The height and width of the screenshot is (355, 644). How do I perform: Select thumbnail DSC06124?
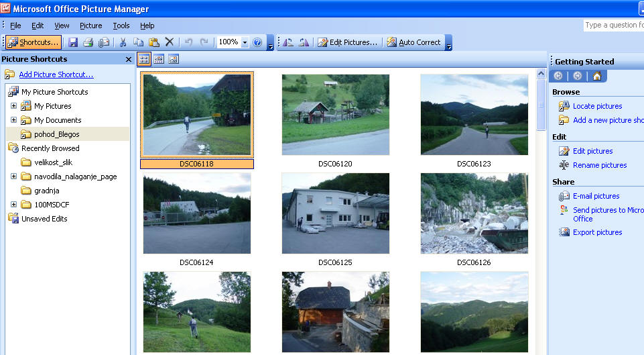tap(197, 213)
